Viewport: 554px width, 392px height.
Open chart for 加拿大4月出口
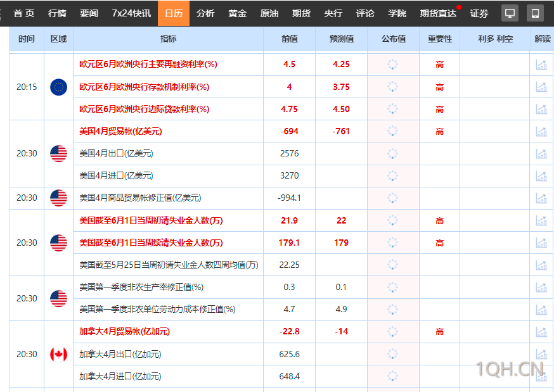pos(541,354)
